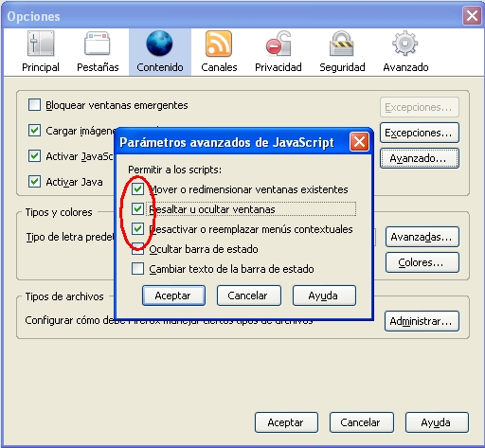Select the Contenido globe icon
The image size is (485, 448).
click(159, 44)
